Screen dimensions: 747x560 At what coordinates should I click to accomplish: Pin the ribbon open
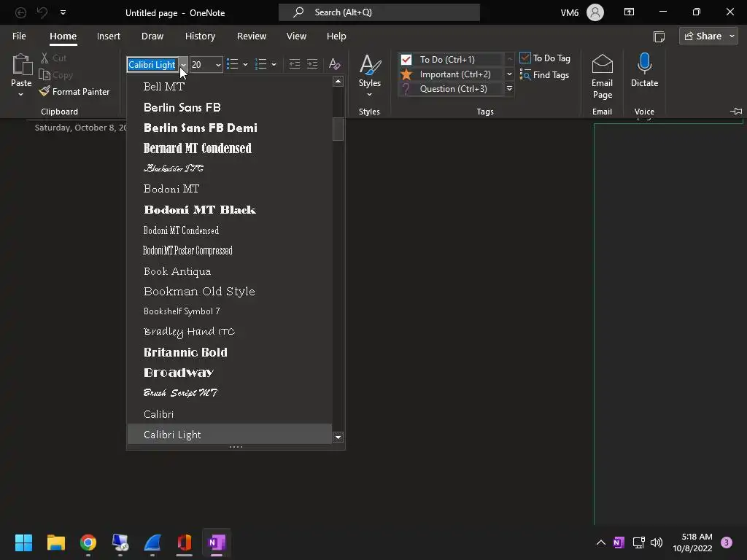point(736,112)
